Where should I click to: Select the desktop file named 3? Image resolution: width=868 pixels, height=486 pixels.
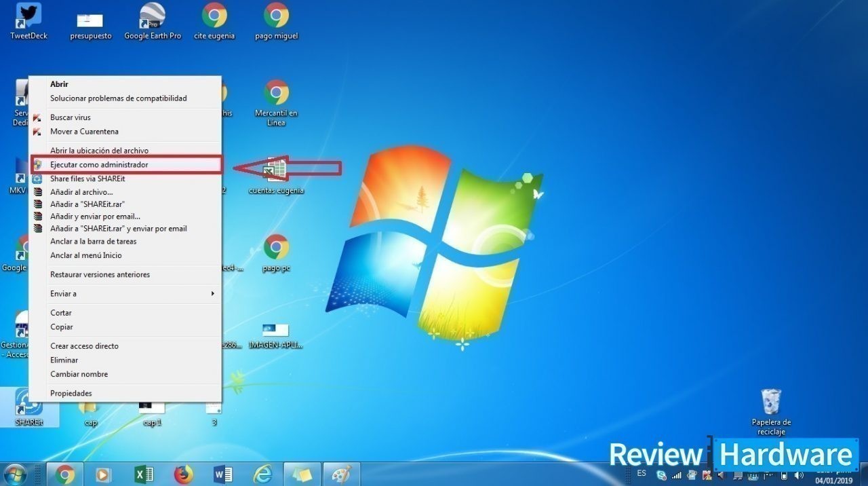pyautogui.click(x=214, y=414)
